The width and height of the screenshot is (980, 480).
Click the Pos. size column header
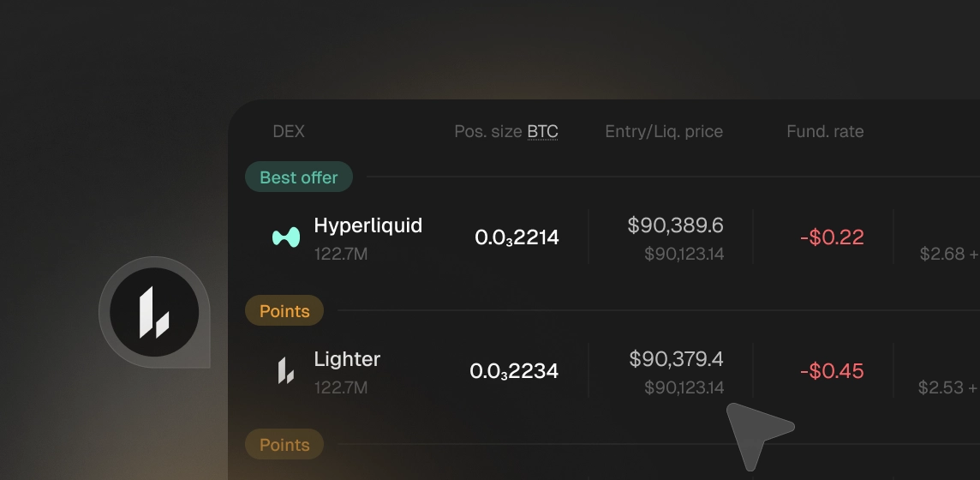tap(488, 132)
